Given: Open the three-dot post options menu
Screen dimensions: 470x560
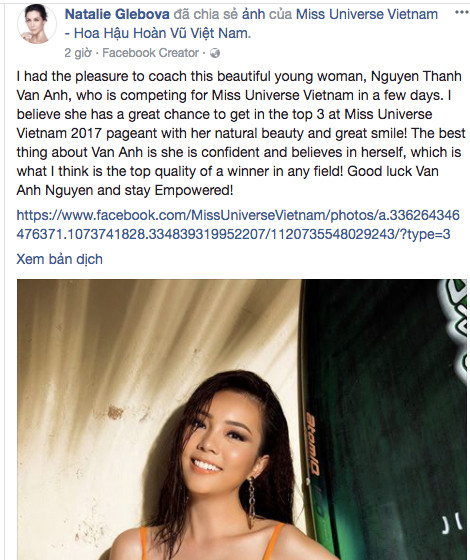Looking at the screenshot, I should (461, 12).
